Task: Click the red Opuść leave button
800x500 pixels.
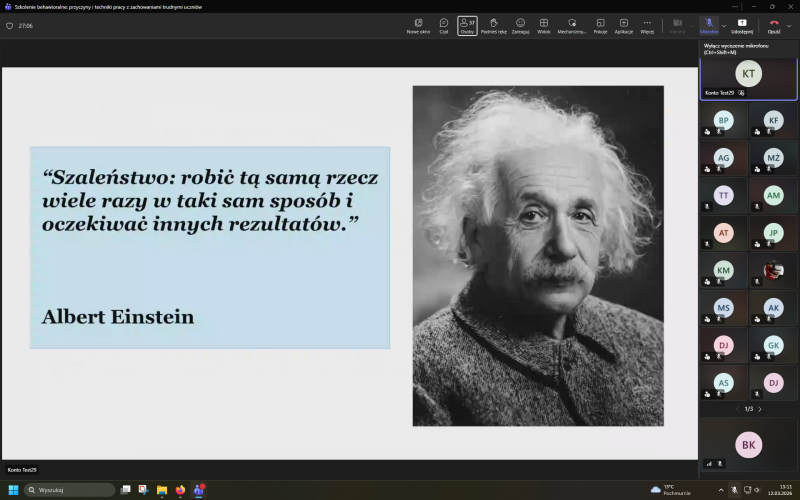Action: click(773, 25)
